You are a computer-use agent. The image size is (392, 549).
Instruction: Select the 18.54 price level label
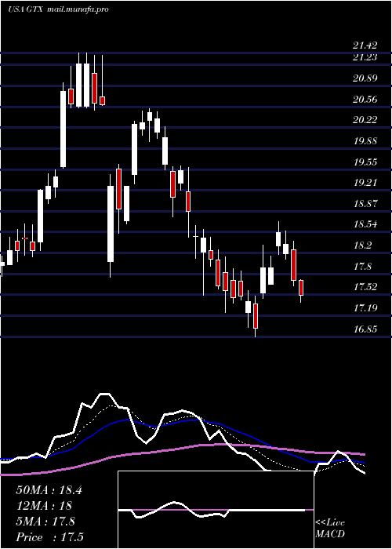(x=365, y=224)
